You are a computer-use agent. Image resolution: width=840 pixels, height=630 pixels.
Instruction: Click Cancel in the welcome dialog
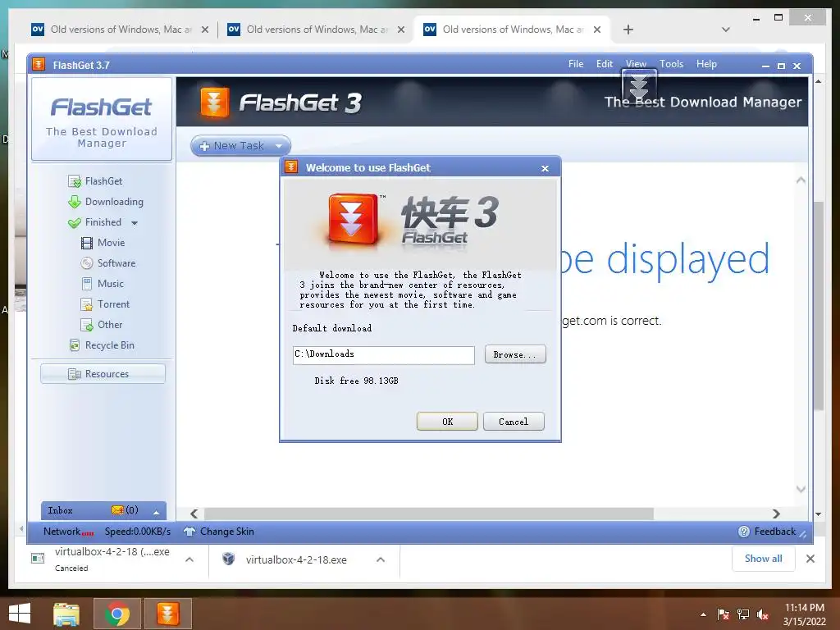pyautogui.click(x=514, y=422)
